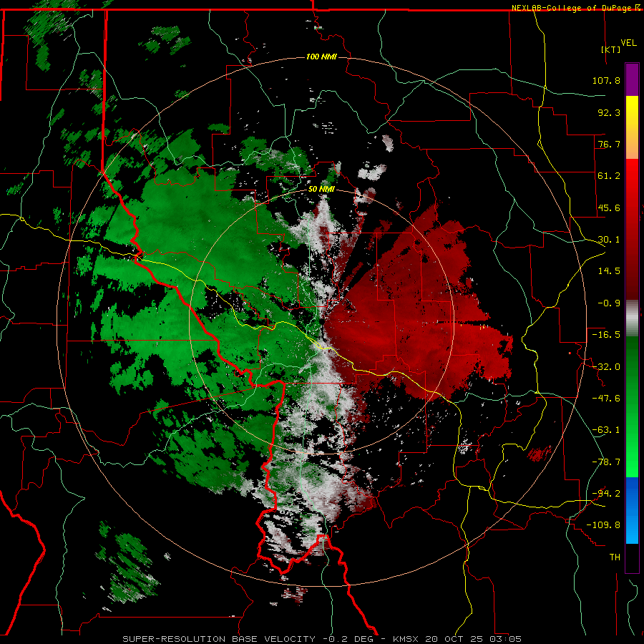644x644 pixels.
Task: Click the -63.1 velocity scale value
Action: coord(606,430)
